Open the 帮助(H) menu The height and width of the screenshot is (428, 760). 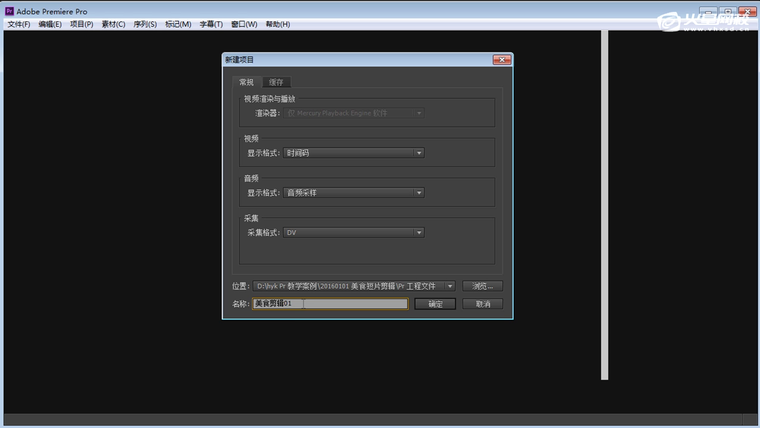277,24
